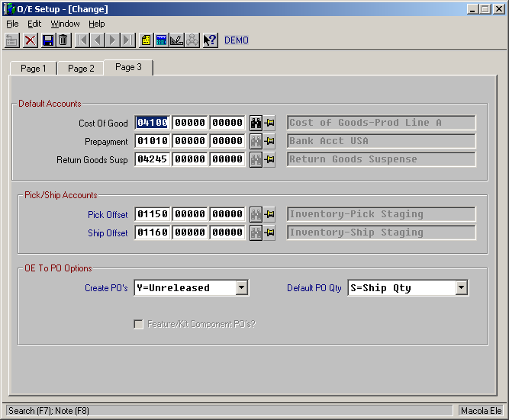Click the Inventory-Ship Staging description
Screen dimensions: 509x420
click(382, 232)
